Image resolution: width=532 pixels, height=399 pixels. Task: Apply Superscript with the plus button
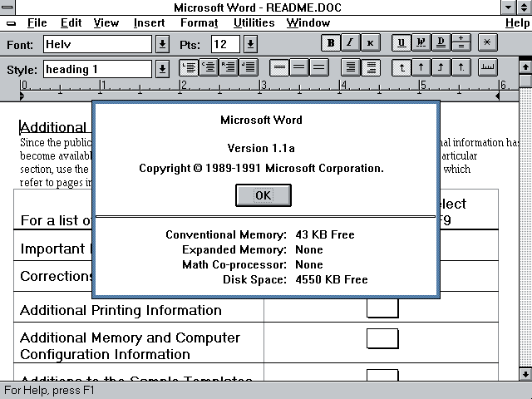461,38
